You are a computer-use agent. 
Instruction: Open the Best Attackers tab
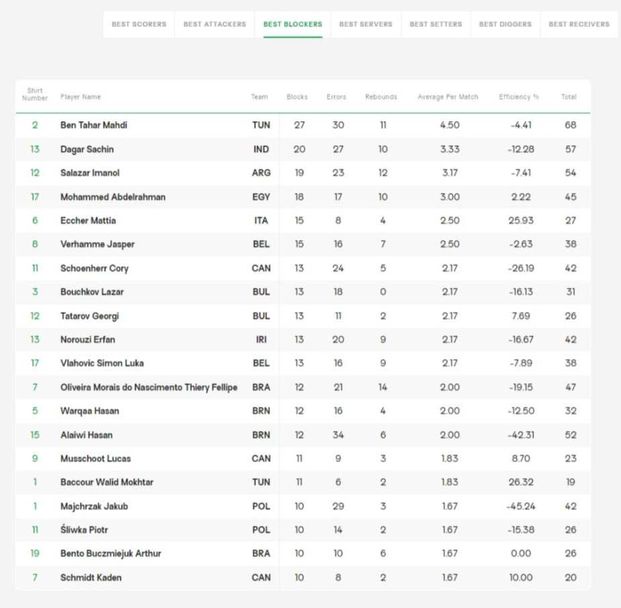(214, 24)
